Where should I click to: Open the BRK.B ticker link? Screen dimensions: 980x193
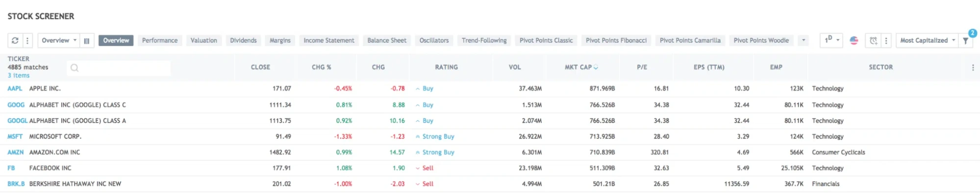tap(16, 184)
